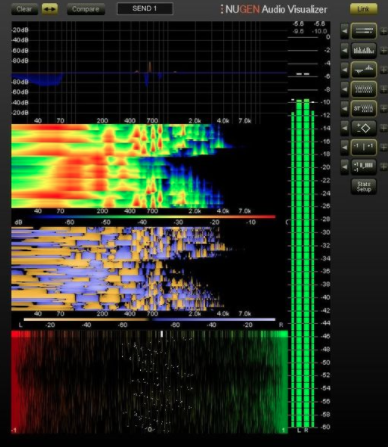This screenshot has width=388, height=447.
Task: Click the L-to-R orange-blue pan scale bar
Action: coord(150,319)
